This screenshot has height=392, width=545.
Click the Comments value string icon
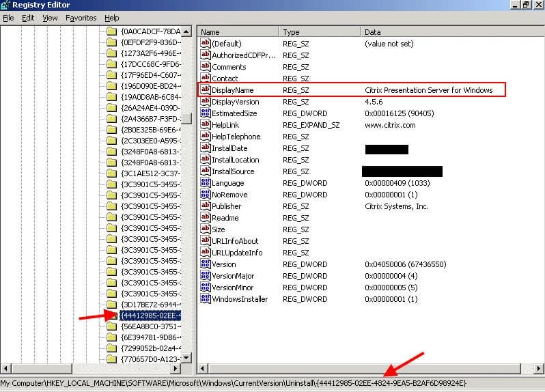click(206, 66)
